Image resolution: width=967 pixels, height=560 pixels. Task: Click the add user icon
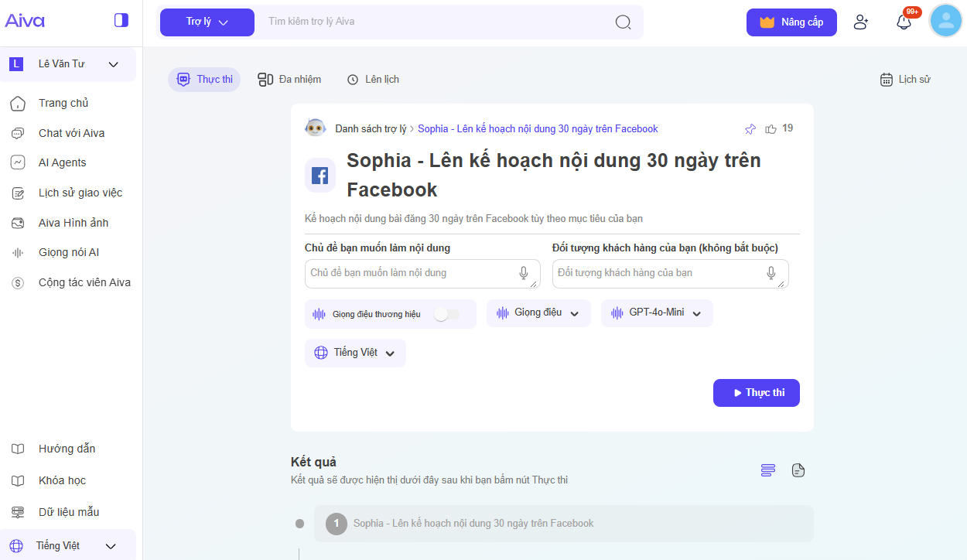[x=861, y=22]
